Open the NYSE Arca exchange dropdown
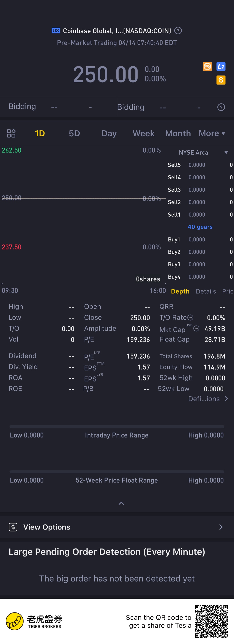The width and height of the screenshot is (234, 644). (x=203, y=153)
